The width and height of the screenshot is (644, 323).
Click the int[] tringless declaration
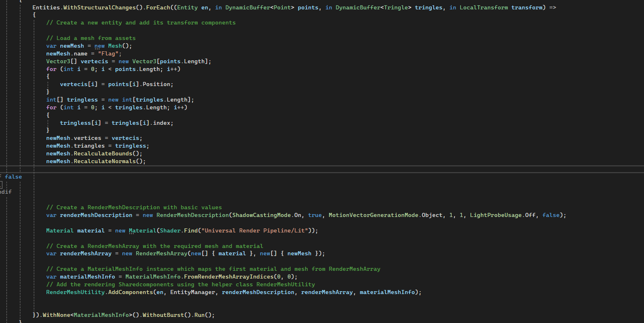click(72, 100)
